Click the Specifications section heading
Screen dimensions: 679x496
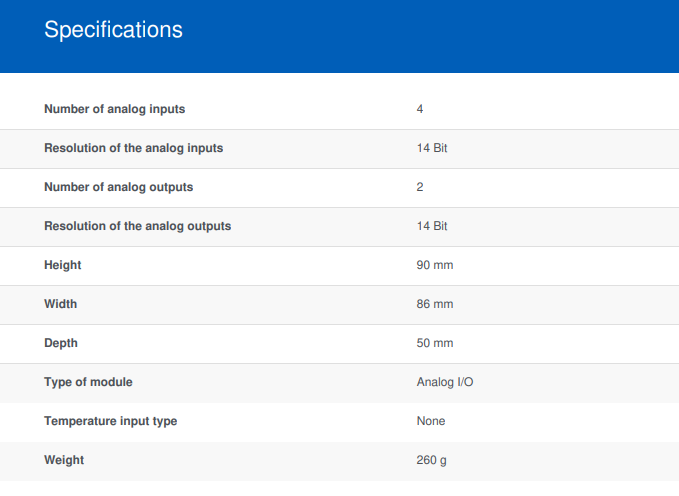(x=113, y=30)
